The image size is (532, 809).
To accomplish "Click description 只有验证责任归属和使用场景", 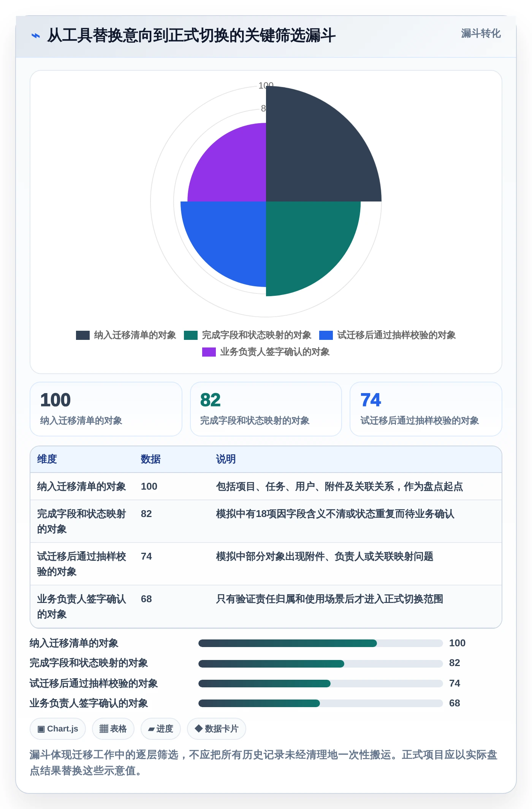I will (329, 599).
